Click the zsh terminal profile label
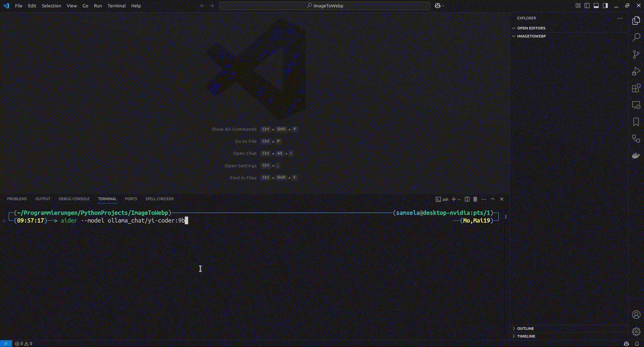 point(442,199)
